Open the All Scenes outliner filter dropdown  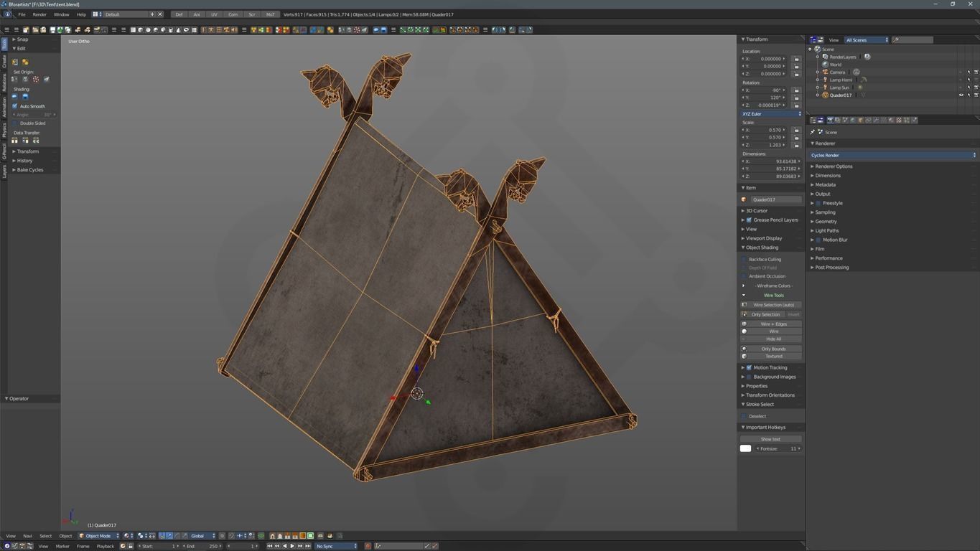[867, 40]
